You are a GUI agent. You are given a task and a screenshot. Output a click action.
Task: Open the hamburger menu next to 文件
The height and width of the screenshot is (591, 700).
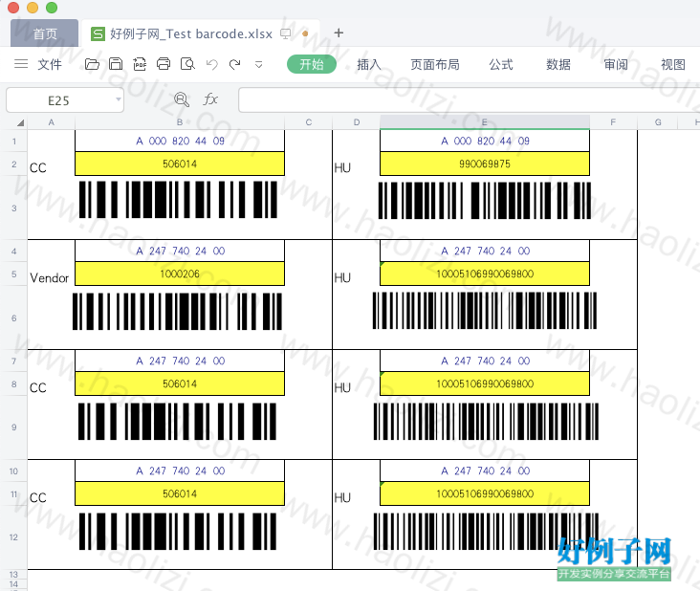tap(21, 64)
